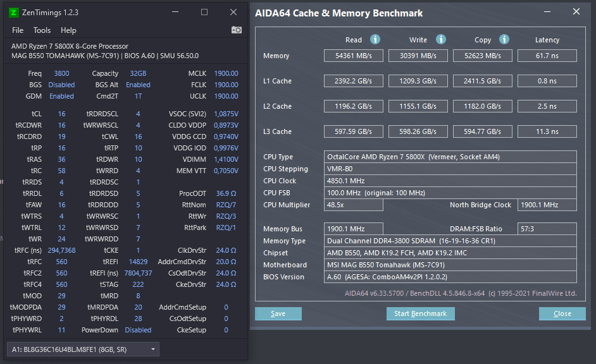Open the memory module A1 dropdown
Viewport: 596px width, 364px height.
pos(83,349)
